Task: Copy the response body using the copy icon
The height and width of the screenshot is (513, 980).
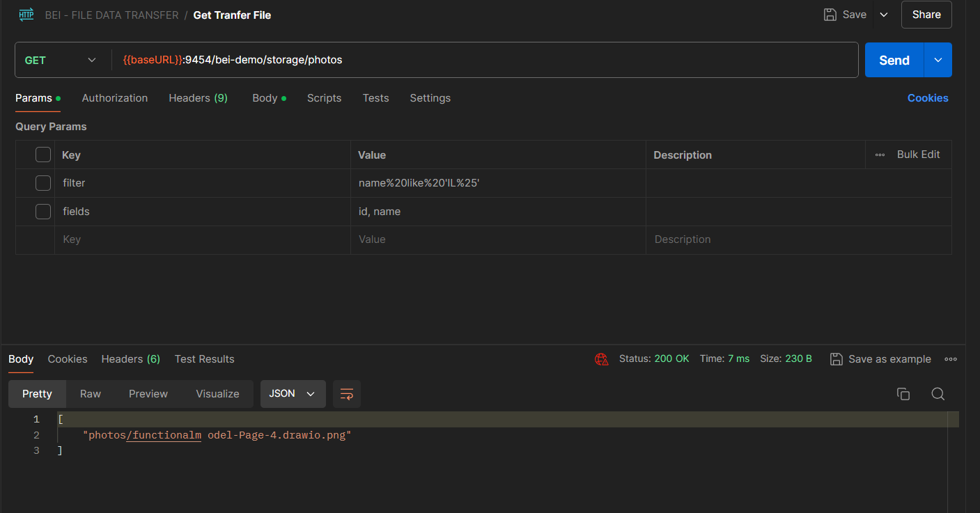Action: point(903,394)
